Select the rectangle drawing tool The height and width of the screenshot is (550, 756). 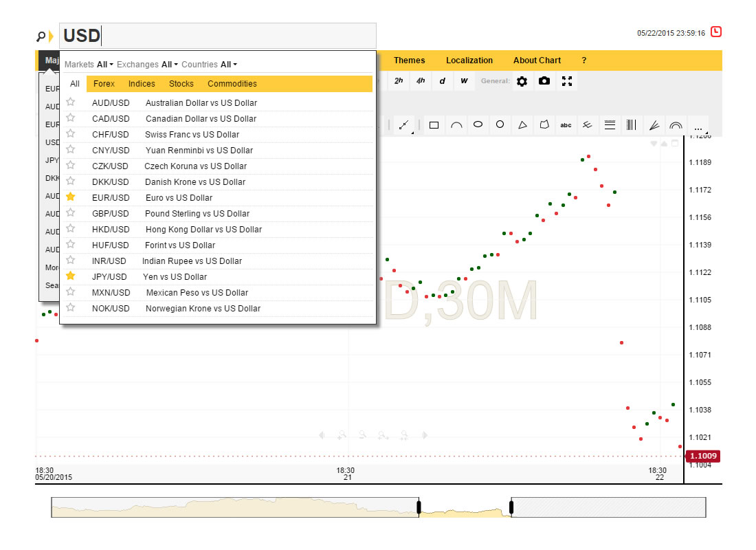click(x=434, y=125)
